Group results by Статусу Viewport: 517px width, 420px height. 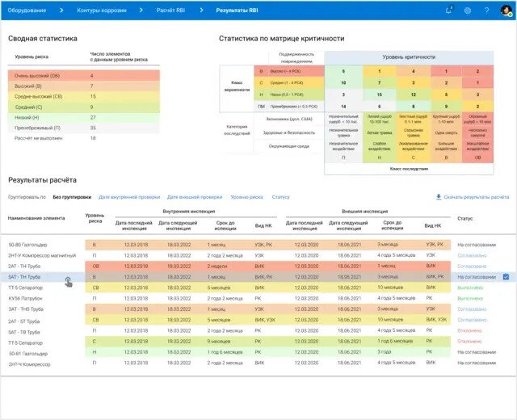280,196
